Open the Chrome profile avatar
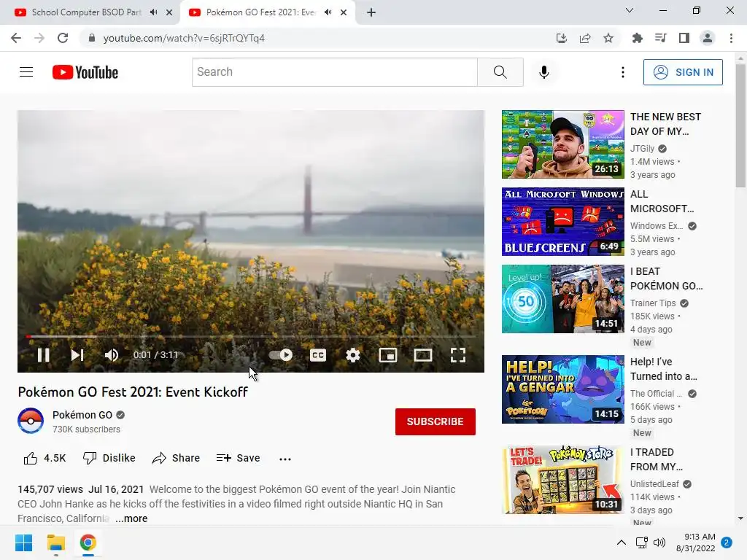 [708, 38]
